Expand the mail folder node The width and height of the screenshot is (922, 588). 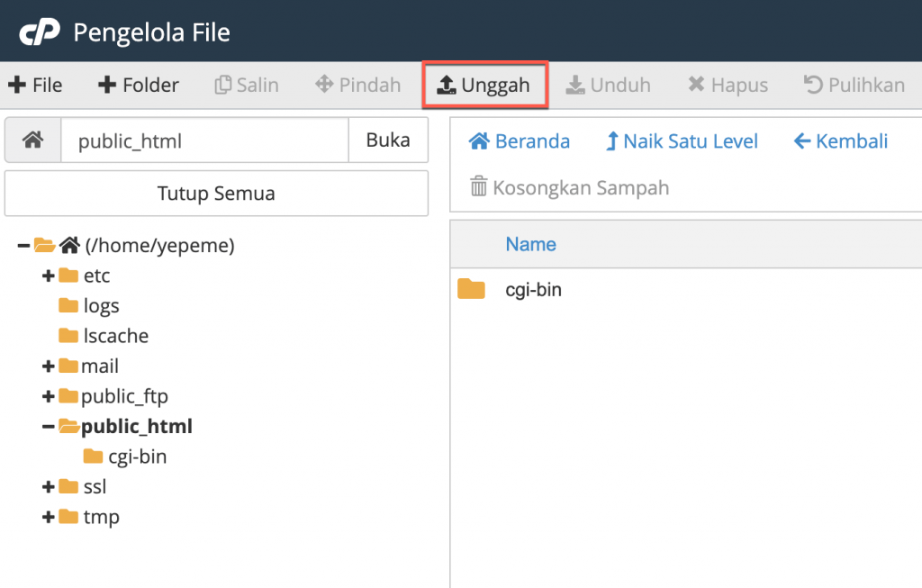tap(49, 366)
